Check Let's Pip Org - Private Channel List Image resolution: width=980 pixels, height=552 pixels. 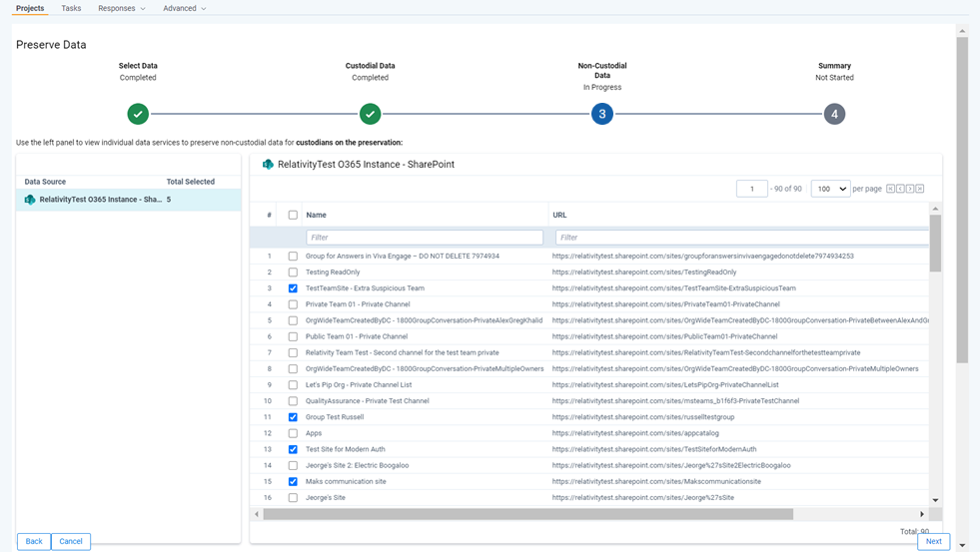click(293, 385)
